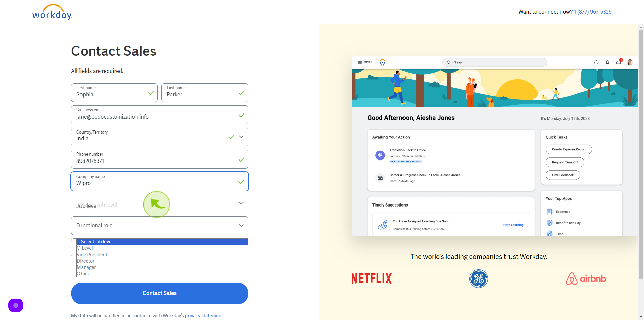Call the 1 (877) 967-5329 phone link

[593, 12]
